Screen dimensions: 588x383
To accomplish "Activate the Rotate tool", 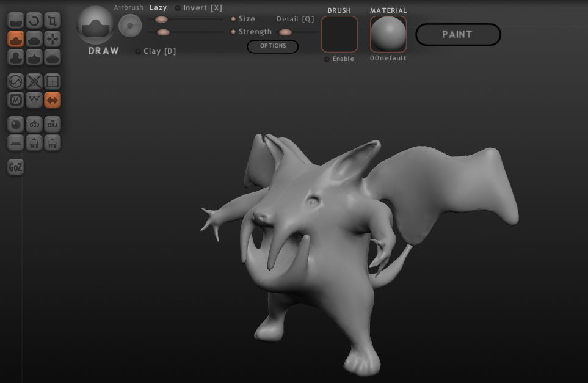I will click(34, 19).
